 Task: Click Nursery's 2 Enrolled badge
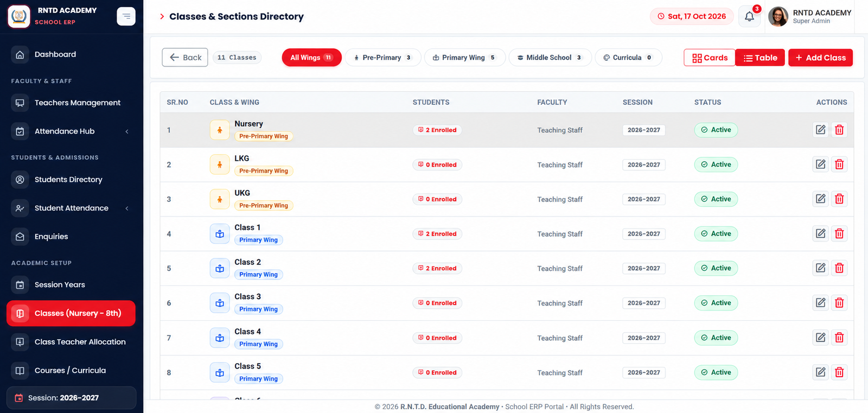[437, 130]
